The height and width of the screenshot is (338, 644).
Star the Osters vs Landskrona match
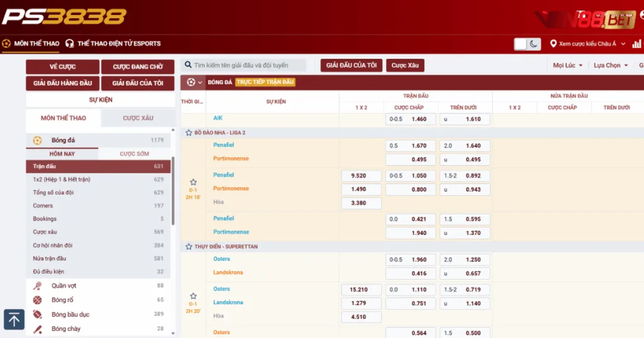point(193,296)
